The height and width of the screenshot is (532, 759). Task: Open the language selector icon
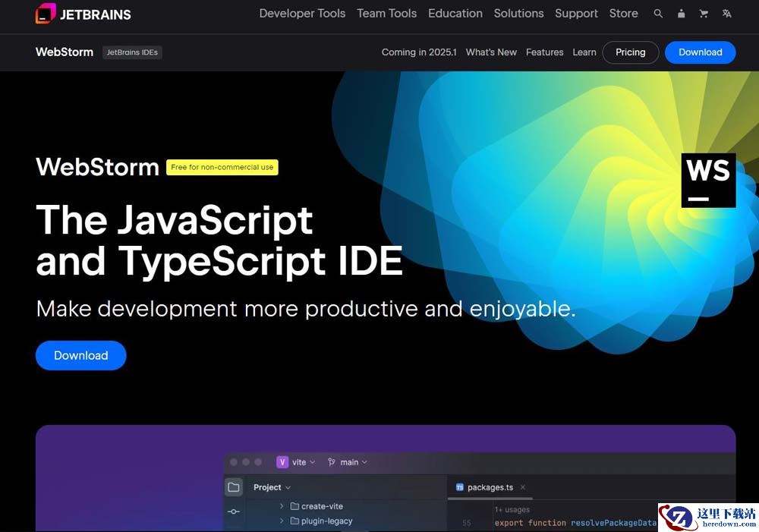click(x=726, y=14)
